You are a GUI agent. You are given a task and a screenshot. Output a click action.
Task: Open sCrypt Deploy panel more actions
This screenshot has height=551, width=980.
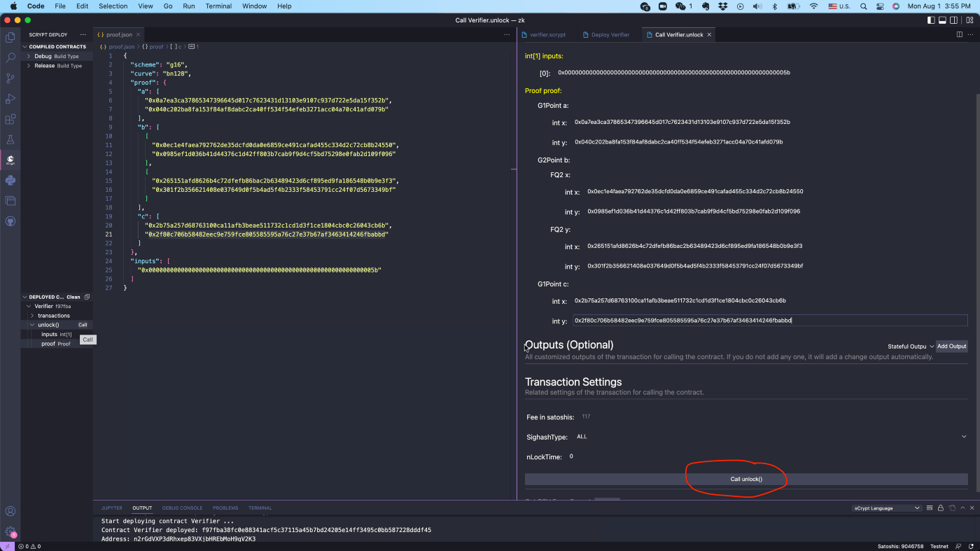(x=83, y=34)
